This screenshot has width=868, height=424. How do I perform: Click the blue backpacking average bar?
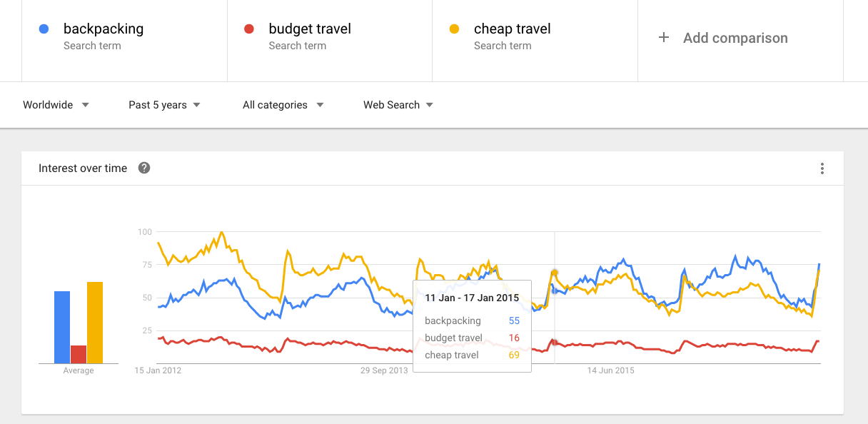[x=62, y=327]
